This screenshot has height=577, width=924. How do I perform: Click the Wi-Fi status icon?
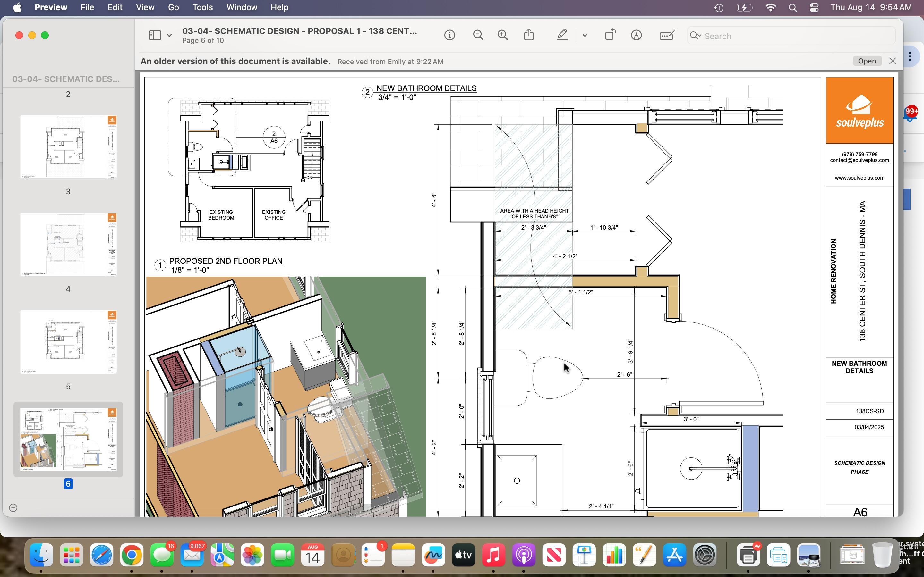(771, 8)
